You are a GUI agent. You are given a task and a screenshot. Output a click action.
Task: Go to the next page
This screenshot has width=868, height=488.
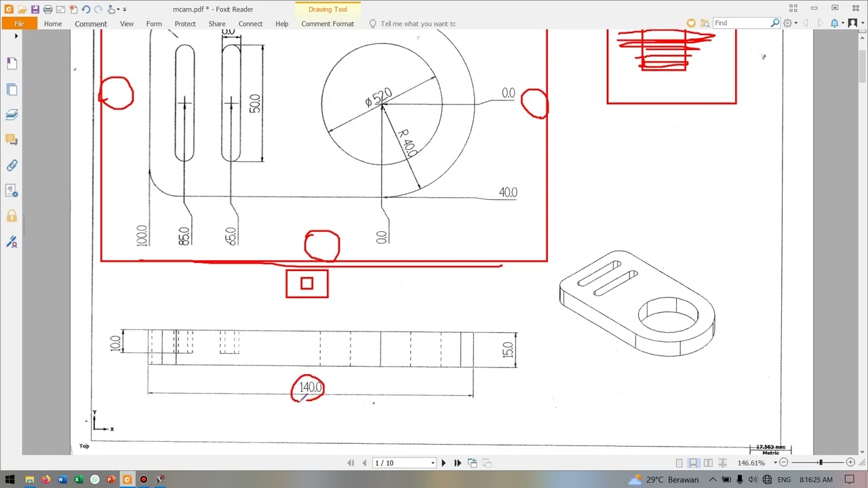443,463
